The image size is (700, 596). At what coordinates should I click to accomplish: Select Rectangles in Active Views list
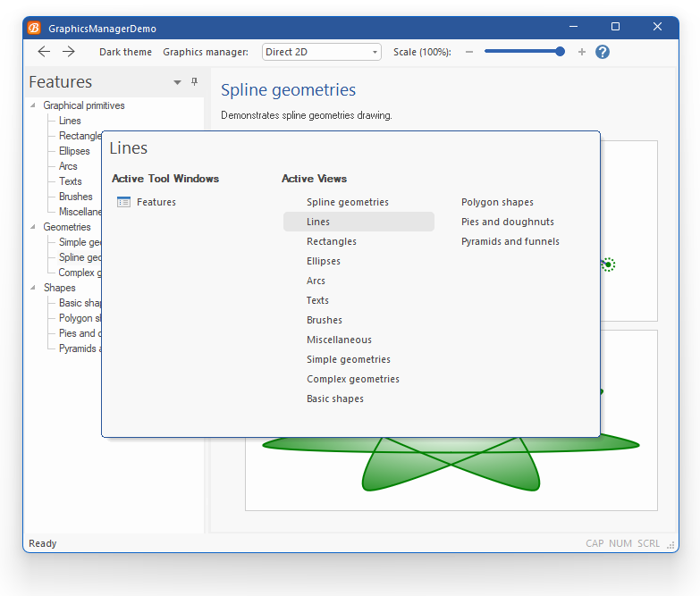point(332,241)
